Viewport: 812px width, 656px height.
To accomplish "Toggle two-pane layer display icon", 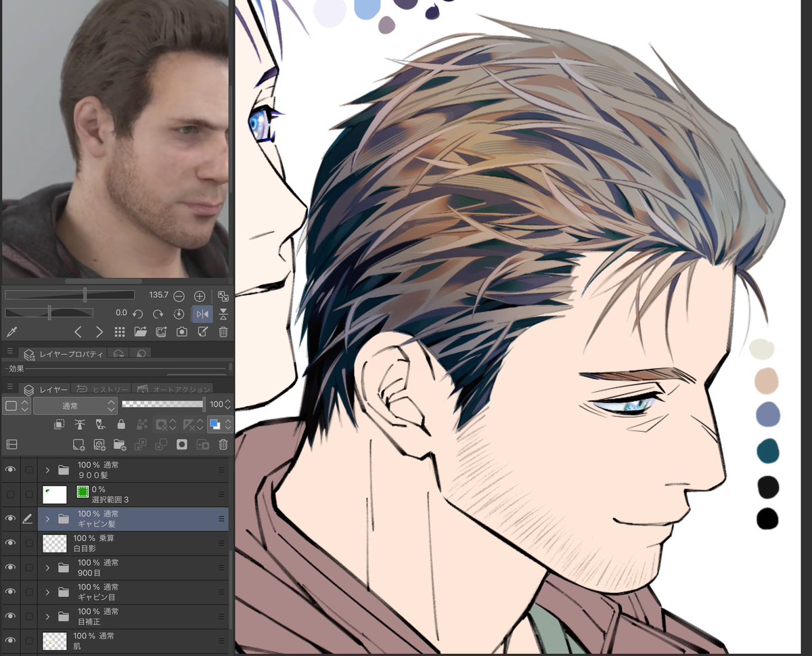I will (x=11, y=445).
